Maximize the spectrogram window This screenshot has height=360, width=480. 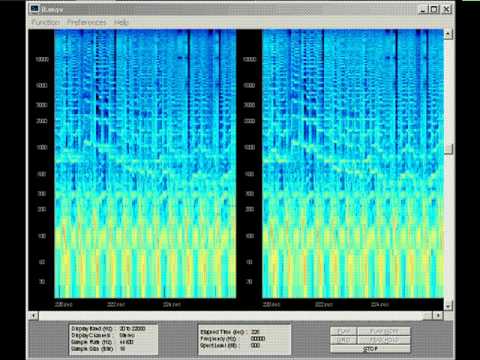point(434,9)
